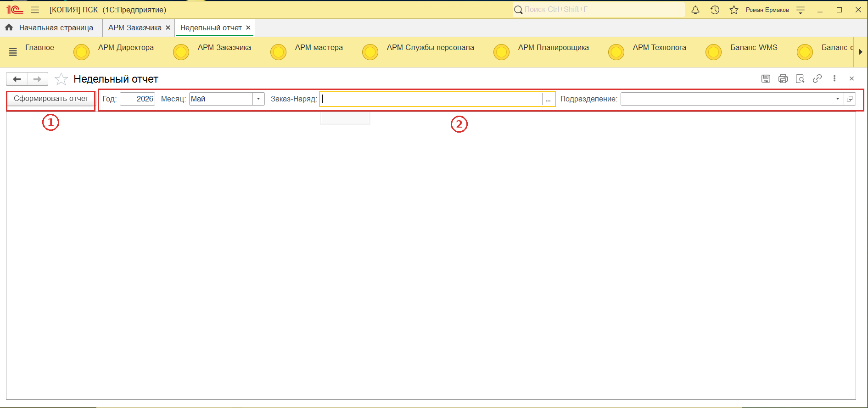Get link to the report icon
This screenshot has height=408, width=868.
[x=817, y=78]
